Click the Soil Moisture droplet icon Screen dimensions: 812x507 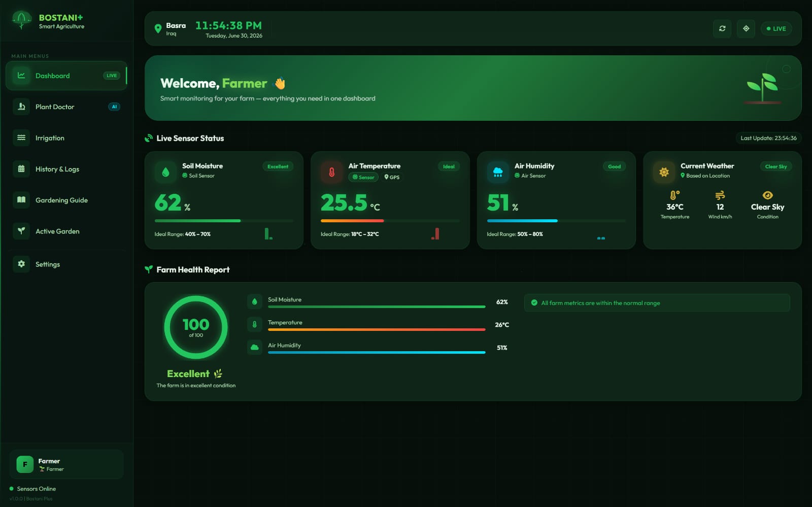tap(165, 172)
